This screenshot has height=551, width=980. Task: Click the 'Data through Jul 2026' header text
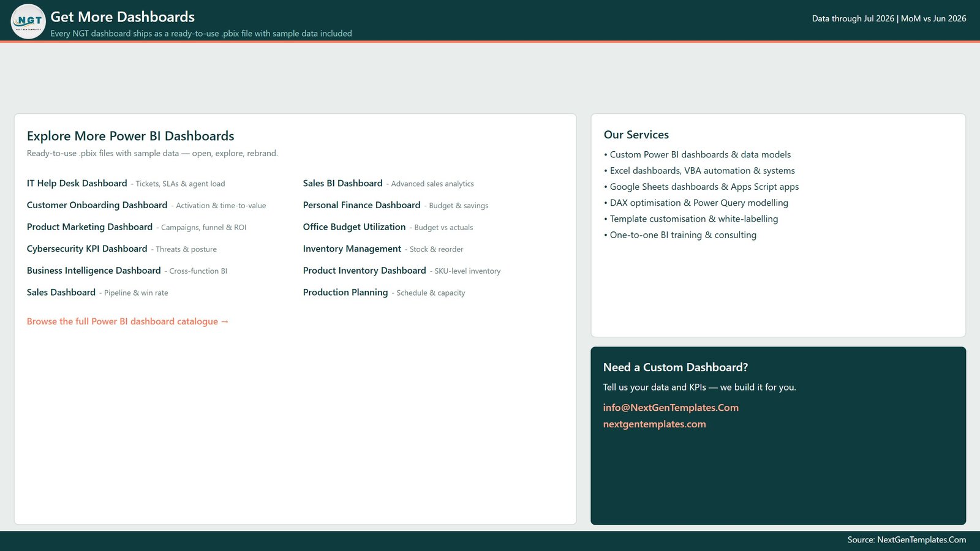tap(853, 18)
